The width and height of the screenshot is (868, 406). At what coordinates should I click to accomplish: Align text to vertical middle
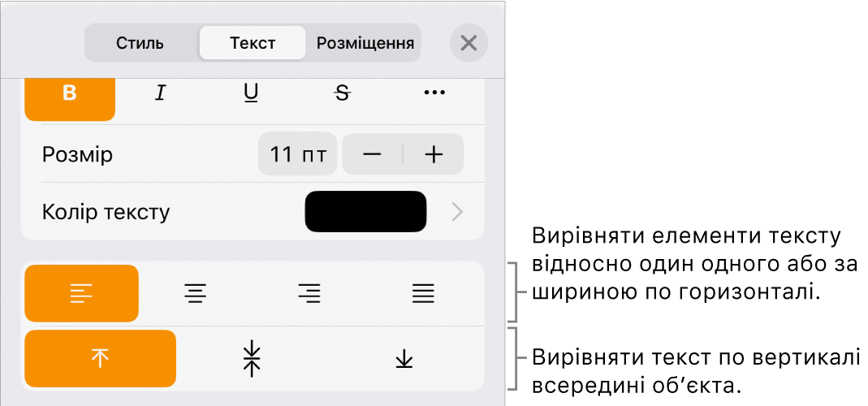click(x=252, y=358)
